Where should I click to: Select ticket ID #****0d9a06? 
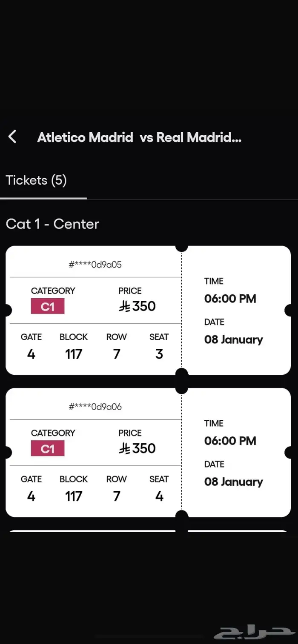[95, 407]
